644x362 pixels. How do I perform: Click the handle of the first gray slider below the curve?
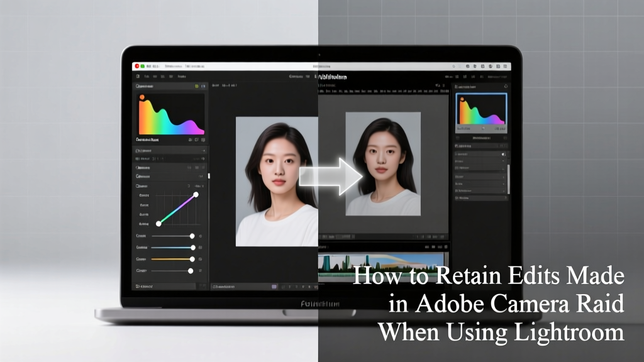pos(192,236)
